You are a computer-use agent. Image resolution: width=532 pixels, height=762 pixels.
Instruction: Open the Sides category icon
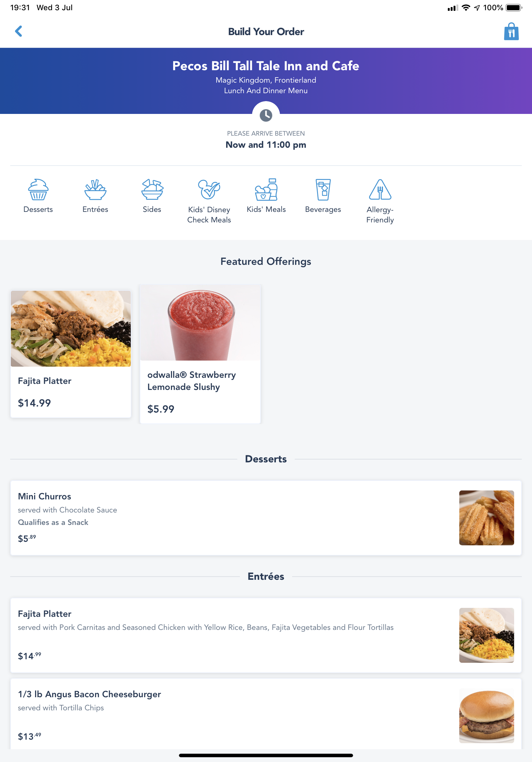152,196
